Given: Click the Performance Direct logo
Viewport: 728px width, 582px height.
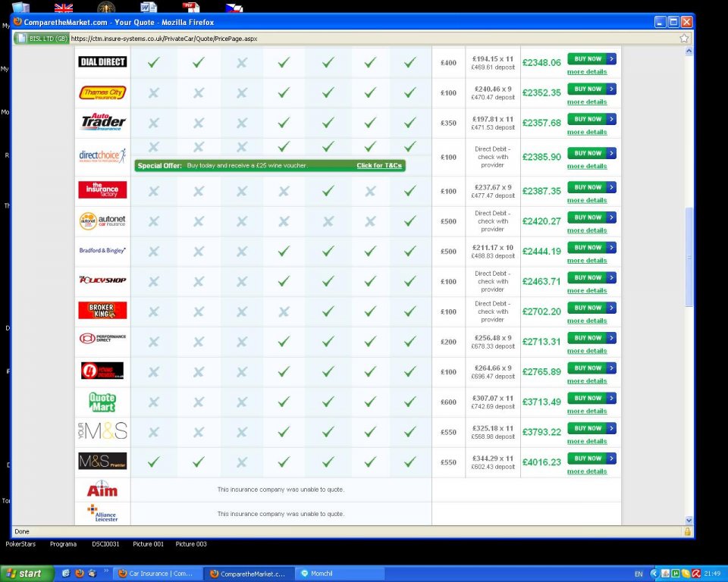Looking at the screenshot, I should (x=102, y=338).
